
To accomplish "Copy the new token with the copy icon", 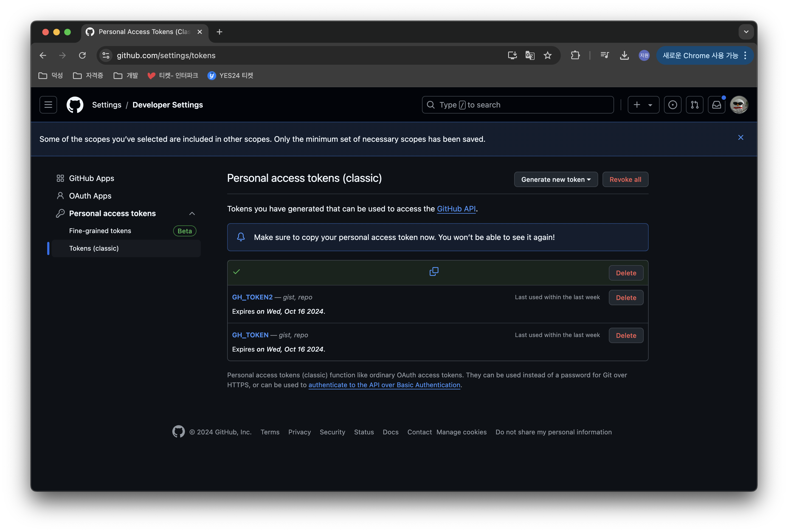I will [x=434, y=271].
